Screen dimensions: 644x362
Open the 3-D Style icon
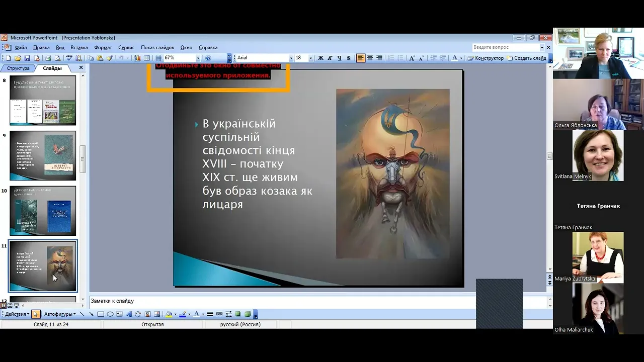248,314
